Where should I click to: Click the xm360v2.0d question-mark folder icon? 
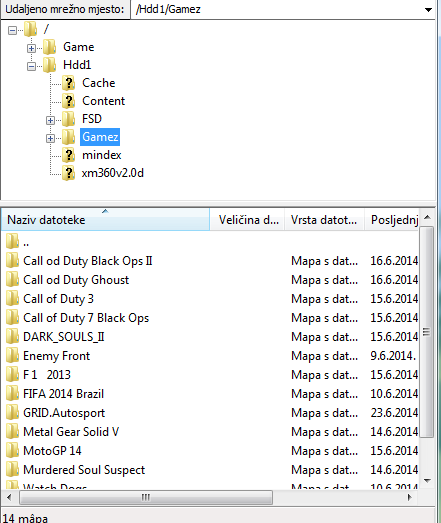tap(69, 173)
